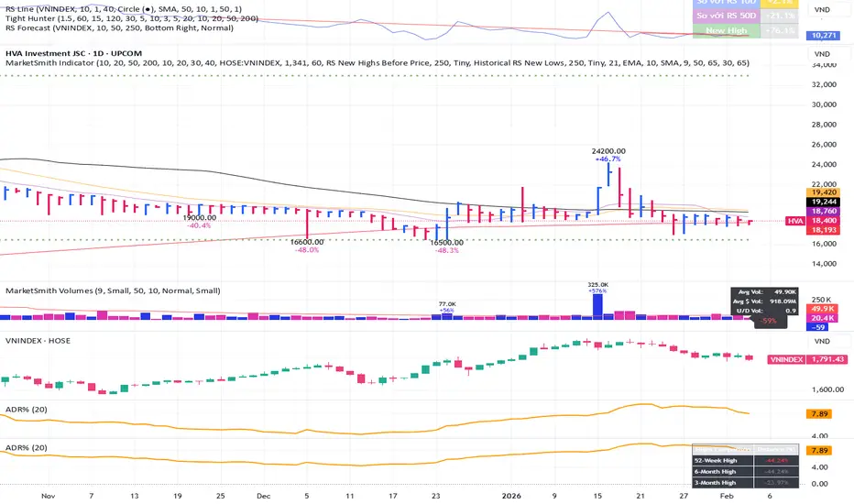Click the 16600.00 low price annotation
Screen dimensions: 854x504
pyautogui.click(x=307, y=242)
